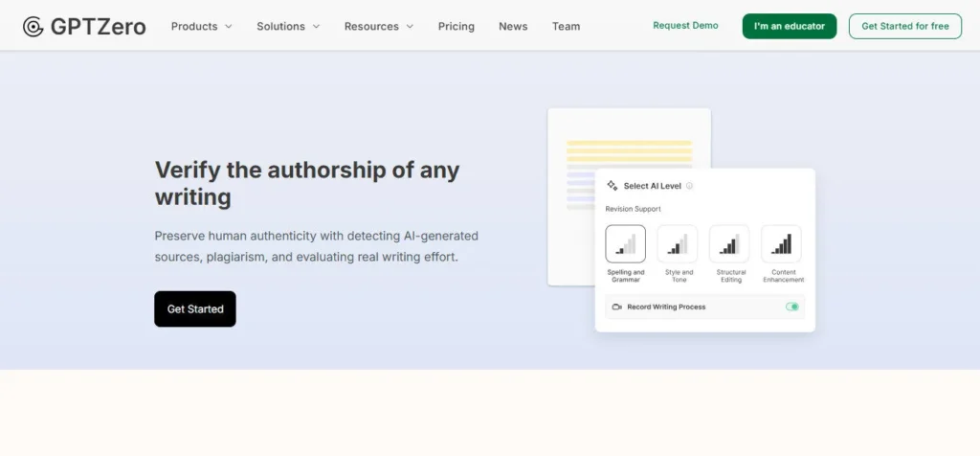Image resolution: width=980 pixels, height=456 pixels.
Task: Click the Request Demo link
Action: tap(685, 26)
